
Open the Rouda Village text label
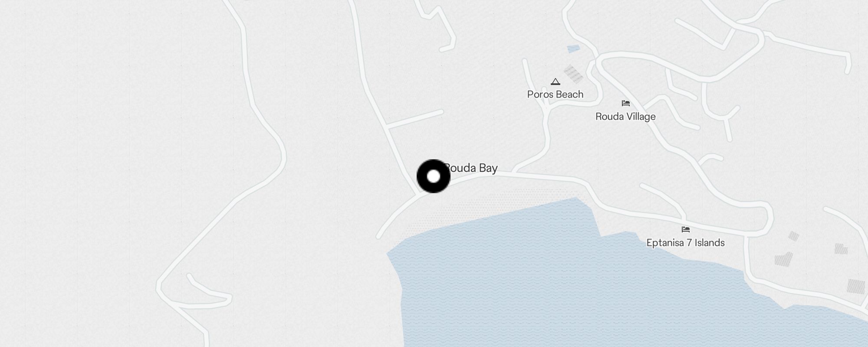point(625,117)
